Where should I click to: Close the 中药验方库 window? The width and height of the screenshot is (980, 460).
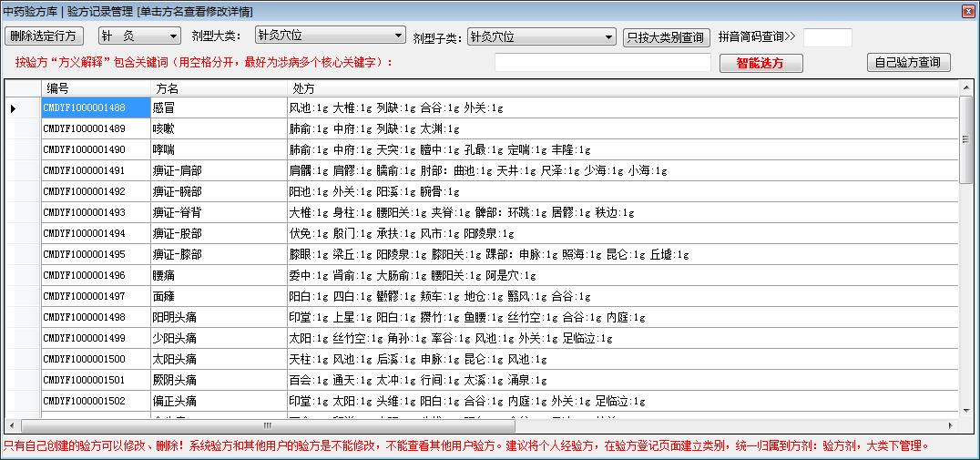tap(970, 10)
